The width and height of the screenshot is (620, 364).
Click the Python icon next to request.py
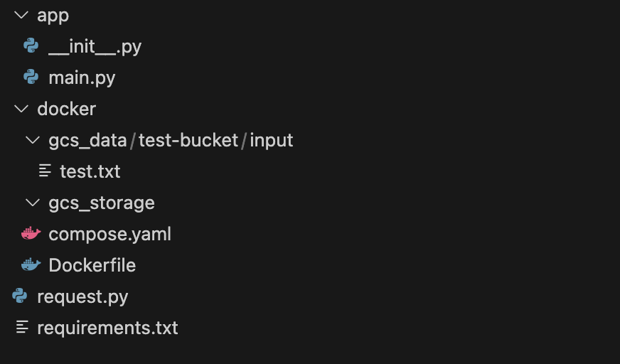[x=20, y=296]
